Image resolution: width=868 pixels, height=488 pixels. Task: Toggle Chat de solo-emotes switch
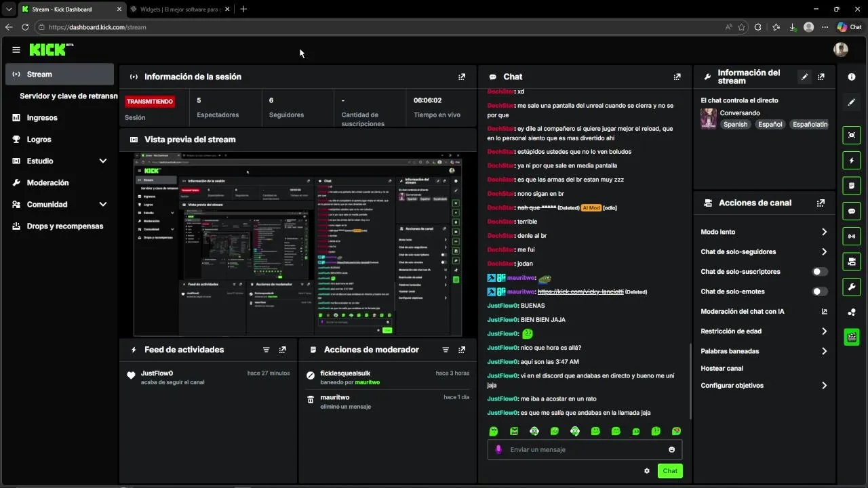click(820, 291)
